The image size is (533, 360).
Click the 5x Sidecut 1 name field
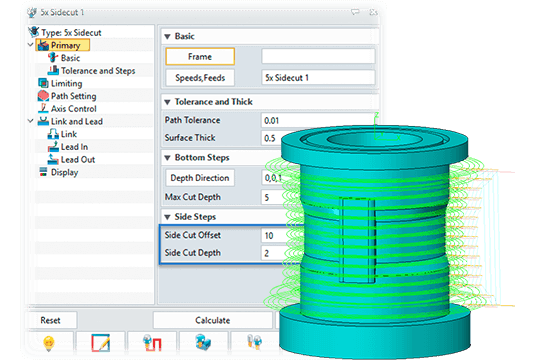(318, 78)
